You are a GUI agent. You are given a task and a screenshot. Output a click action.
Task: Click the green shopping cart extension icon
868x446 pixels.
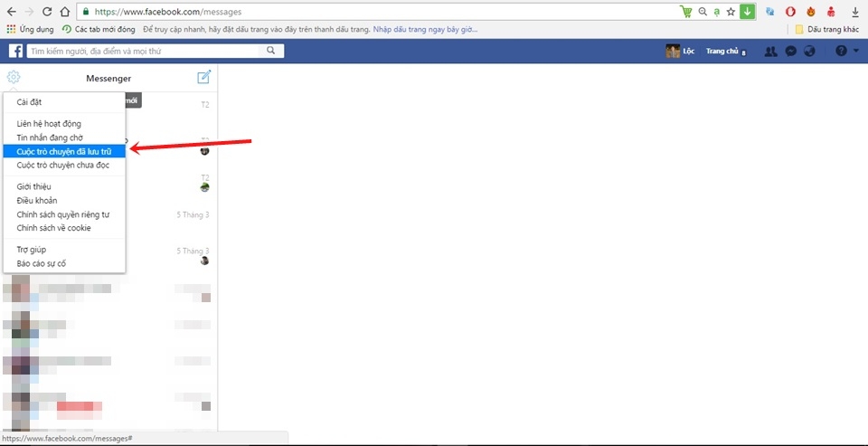686,12
